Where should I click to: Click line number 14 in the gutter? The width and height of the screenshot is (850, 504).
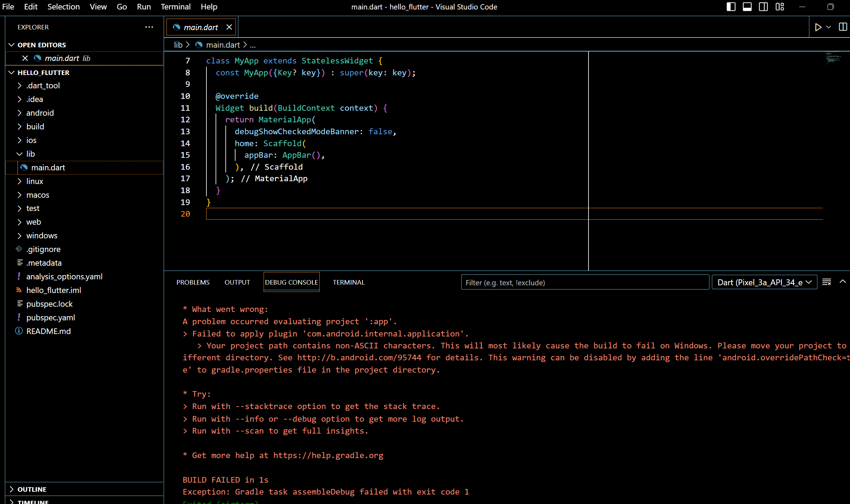click(185, 143)
